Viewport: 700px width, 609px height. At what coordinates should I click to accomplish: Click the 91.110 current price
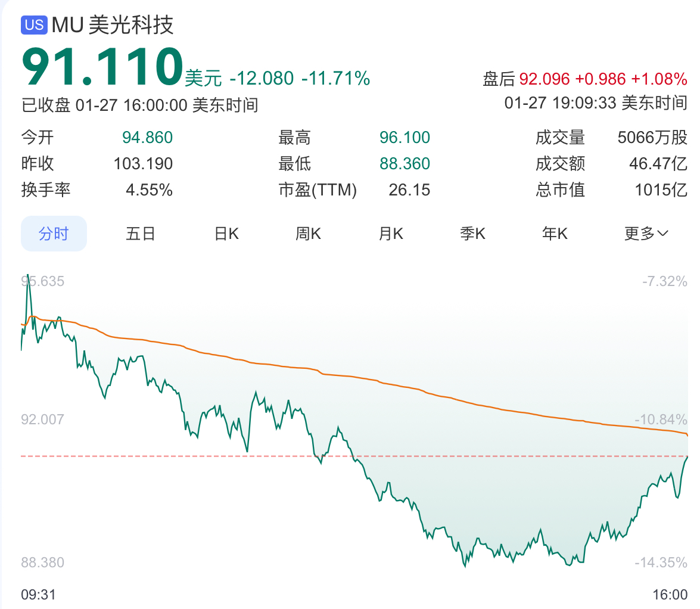click(x=102, y=67)
